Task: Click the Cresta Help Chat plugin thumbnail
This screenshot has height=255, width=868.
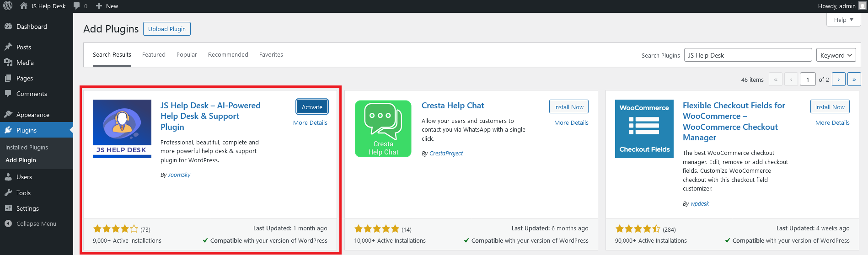Action: coord(383,129)
